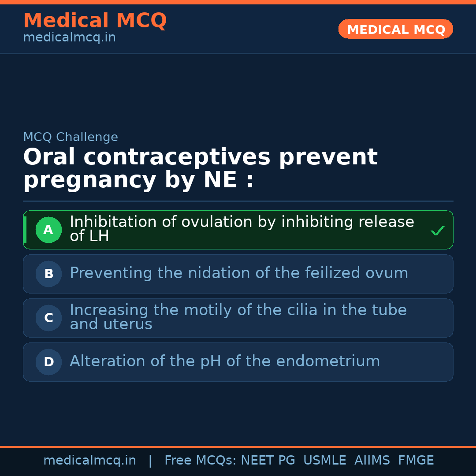Click the 'Free MCQs:' footer label
The height and width of the screenshot is (476, 476).
(201, 461)
